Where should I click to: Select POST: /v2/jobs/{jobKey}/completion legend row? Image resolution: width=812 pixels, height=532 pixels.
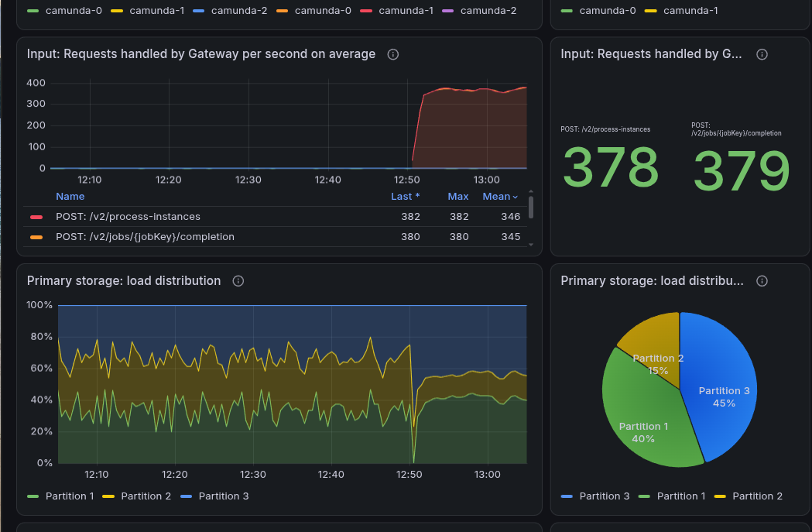(275, 237)
